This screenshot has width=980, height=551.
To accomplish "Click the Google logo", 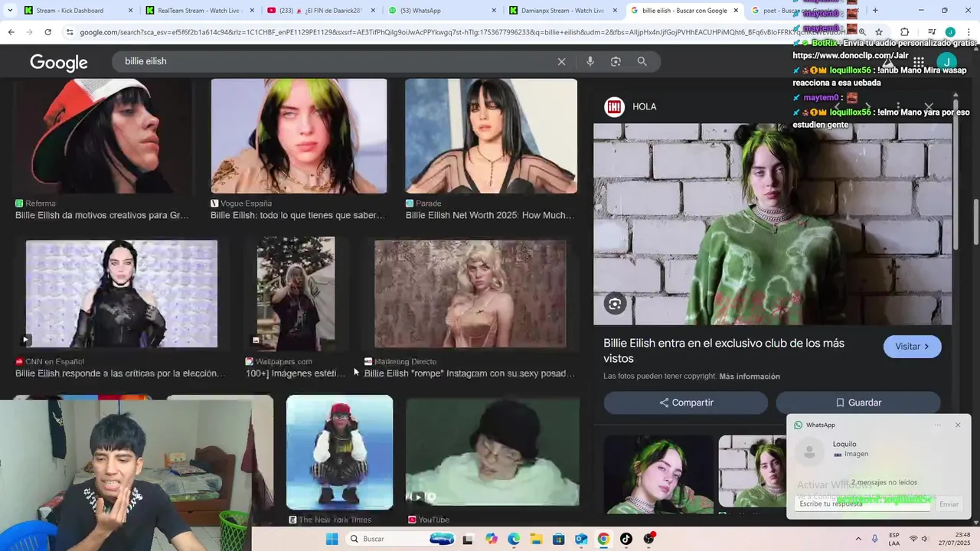I will (x=59, y=62).
